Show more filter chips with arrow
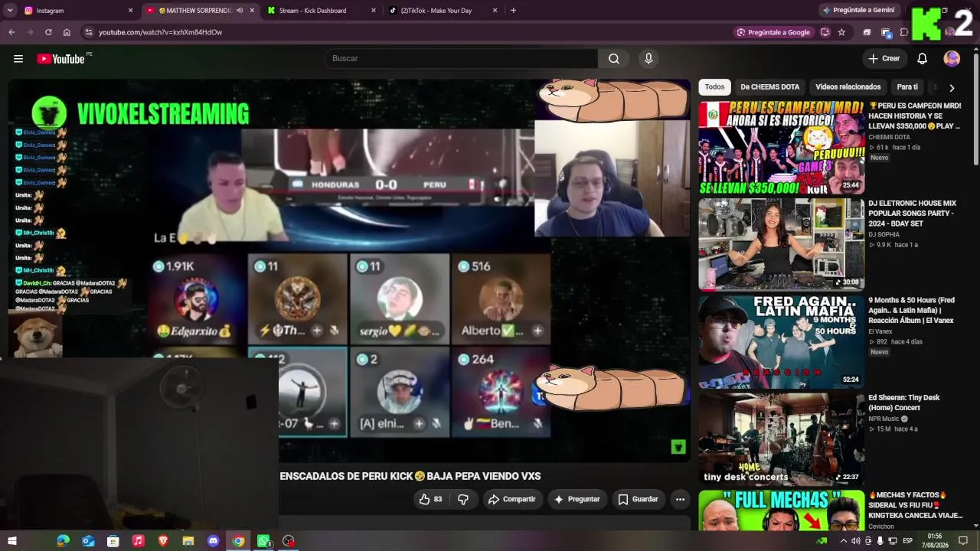980x551 pixels. (952, 87)
